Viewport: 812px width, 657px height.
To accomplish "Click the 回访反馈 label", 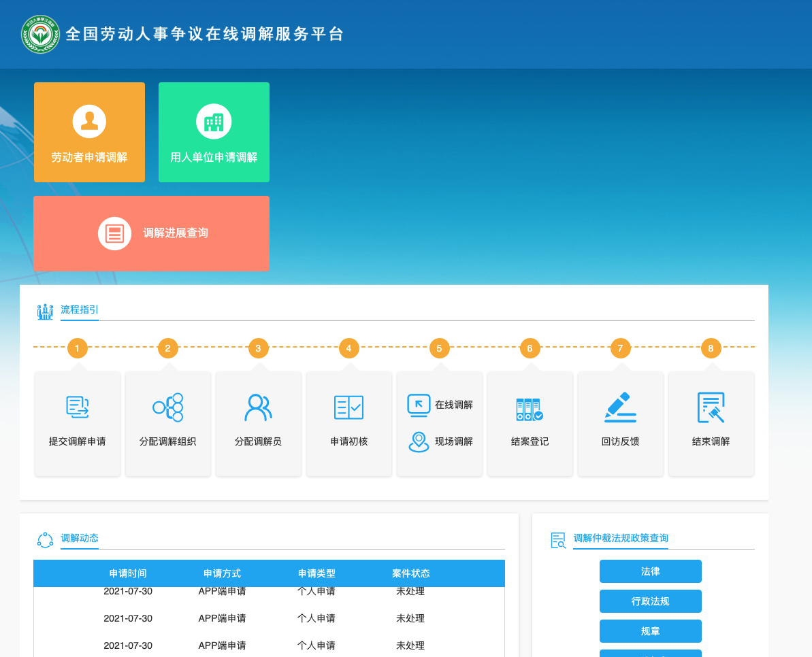I will pos(620,442).
